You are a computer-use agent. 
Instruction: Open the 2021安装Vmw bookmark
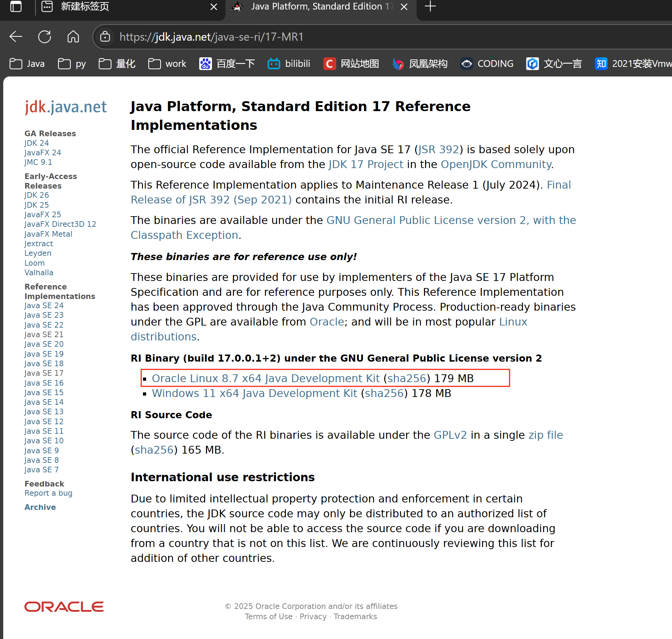pyautogui.click(x=633, y=64)
